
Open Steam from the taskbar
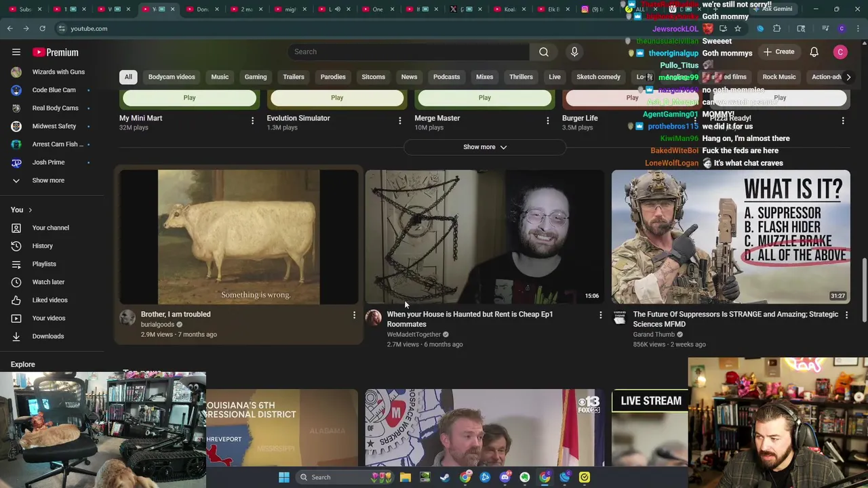coord(445,477)
